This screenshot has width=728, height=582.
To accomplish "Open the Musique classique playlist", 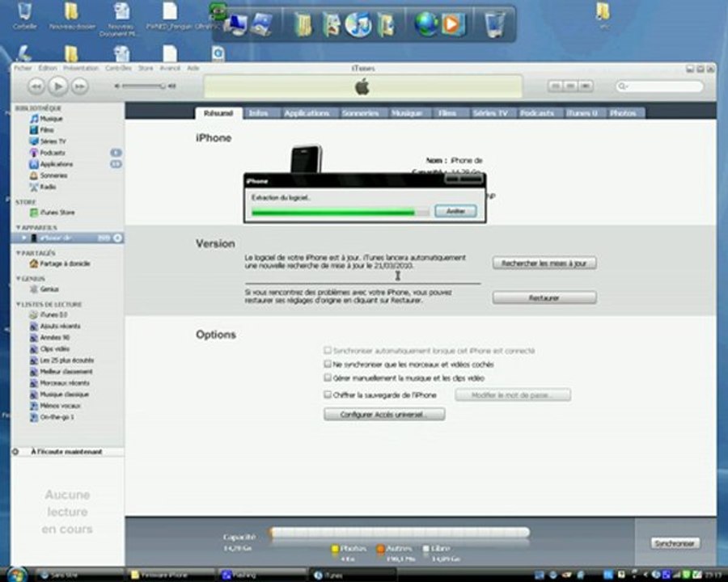I will click(x=59, y=394).
